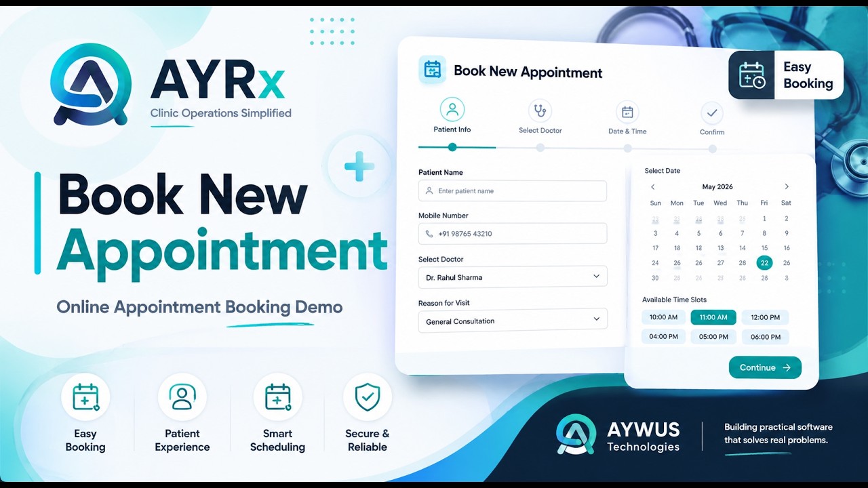The image size is (868, 488).
Task: Click the calendar icon beside the Book New Appointment title
Action: (x=432, y=70)
